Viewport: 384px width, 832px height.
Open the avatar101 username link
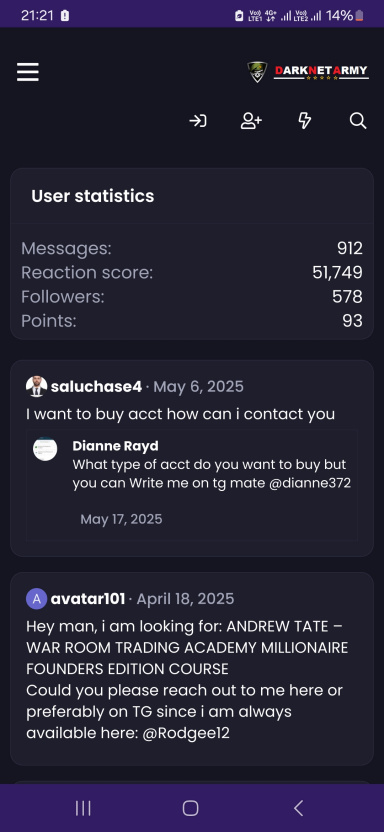point(88,599)
